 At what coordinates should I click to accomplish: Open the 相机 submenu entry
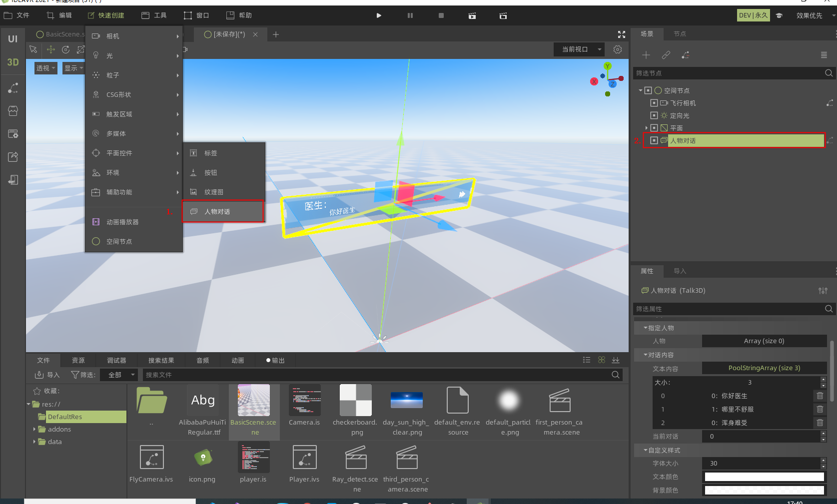pos(134,36)
